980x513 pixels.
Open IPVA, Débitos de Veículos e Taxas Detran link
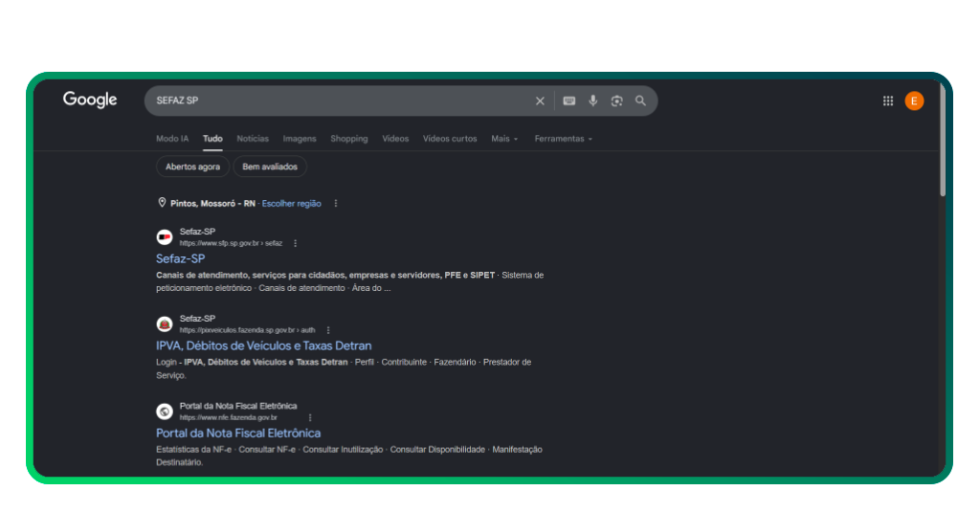[264, 346]
